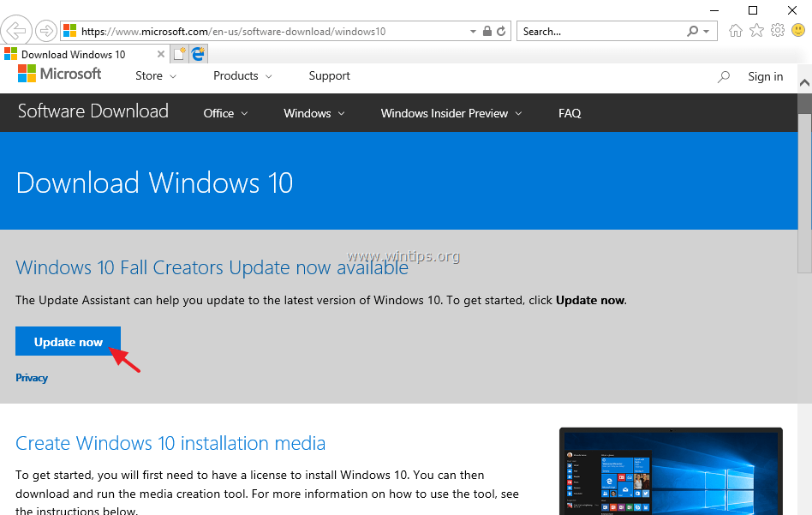This screenshot has width=812, height=515.
Task: Open the Support link
Action: [x=330, y=75]
